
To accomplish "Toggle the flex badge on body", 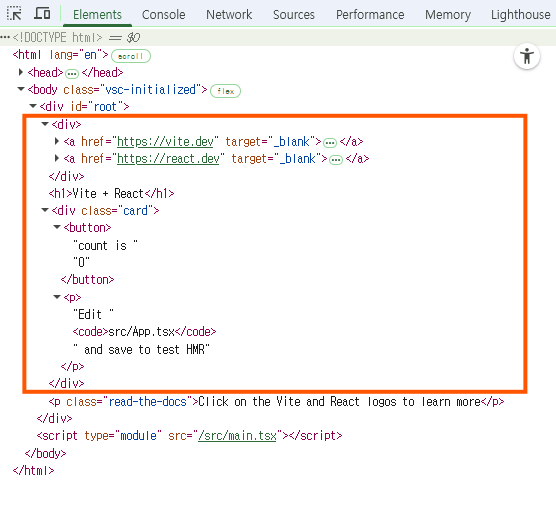I will click(226, 91).
